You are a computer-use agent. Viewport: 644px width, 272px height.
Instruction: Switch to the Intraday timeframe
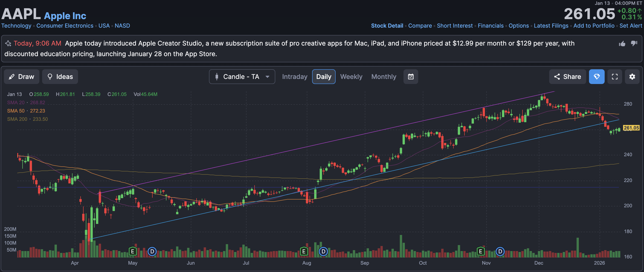pos(295,76)
